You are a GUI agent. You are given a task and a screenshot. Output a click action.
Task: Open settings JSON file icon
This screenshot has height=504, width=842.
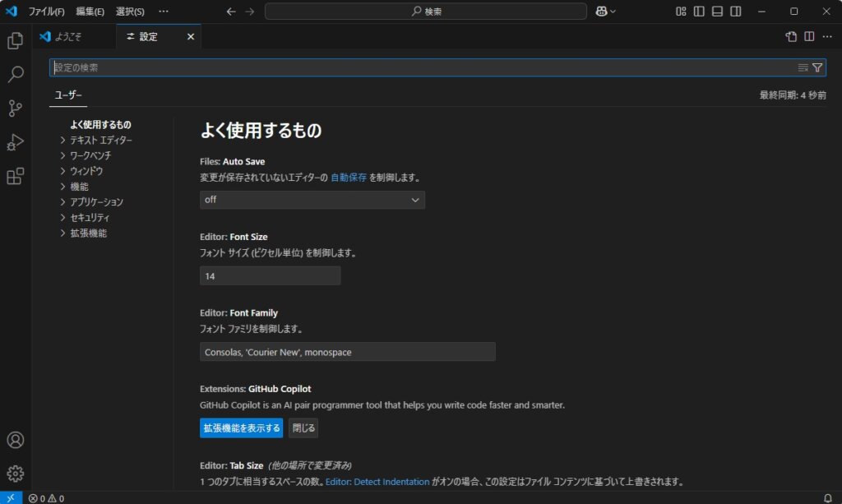pyautogui.click(x=791, y=36)
